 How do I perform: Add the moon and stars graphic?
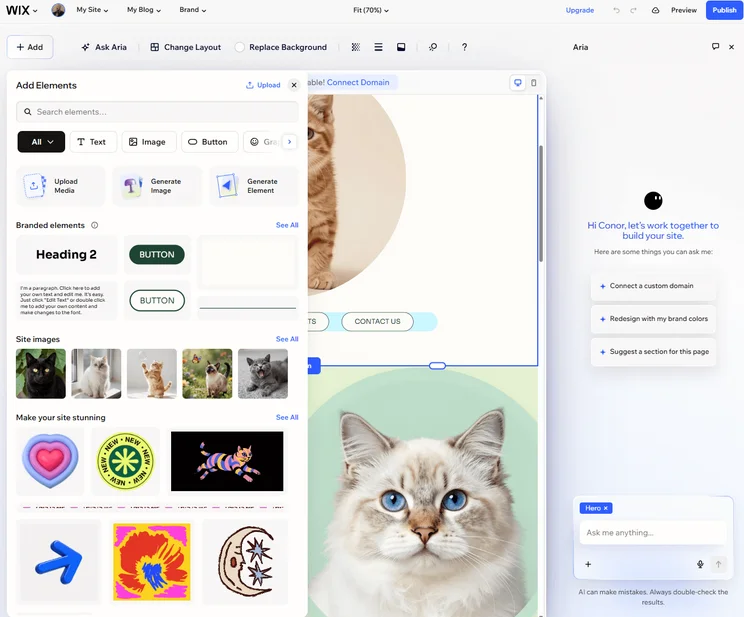pos(246,562)
